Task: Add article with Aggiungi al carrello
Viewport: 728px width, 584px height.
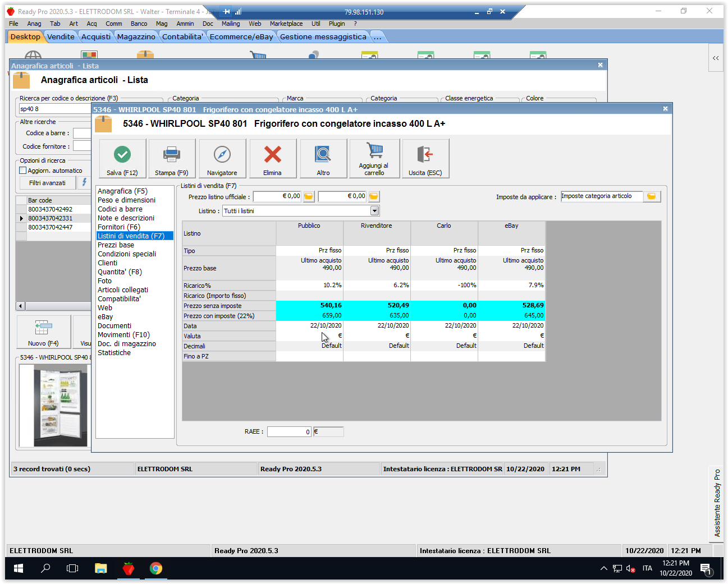Action: [374, 159]
